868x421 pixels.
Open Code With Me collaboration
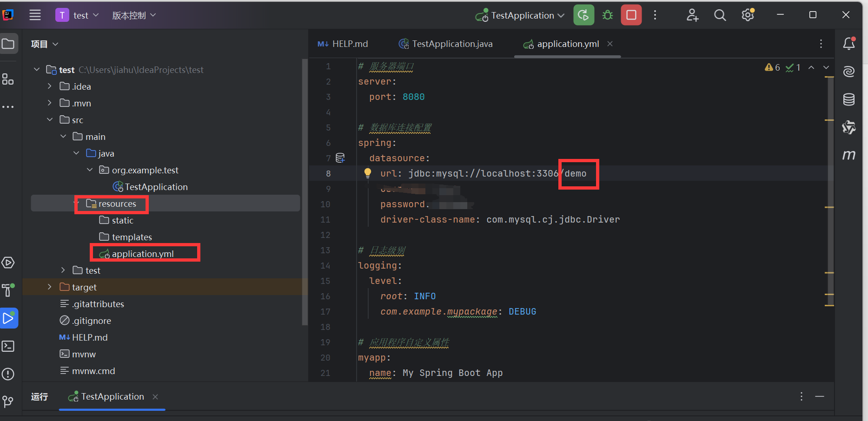(x=692, y=15)
